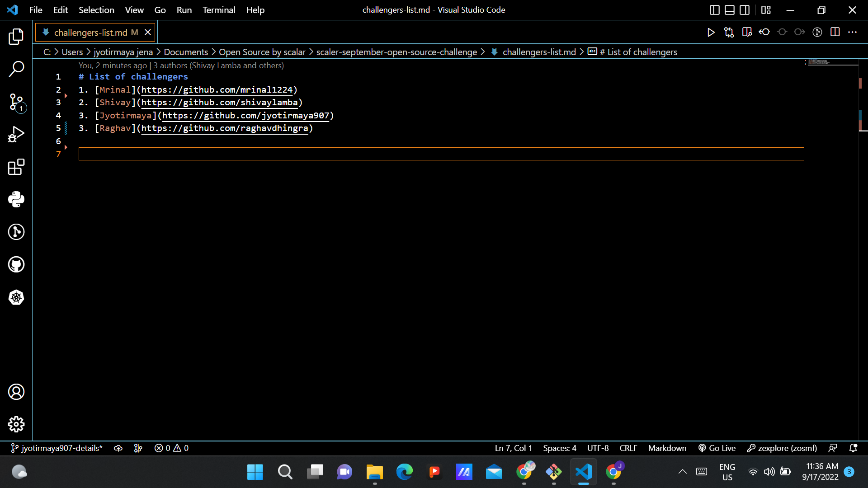Open Source Control view with pending change
This screenshot has width=868, height=488.
click(16, 102)
